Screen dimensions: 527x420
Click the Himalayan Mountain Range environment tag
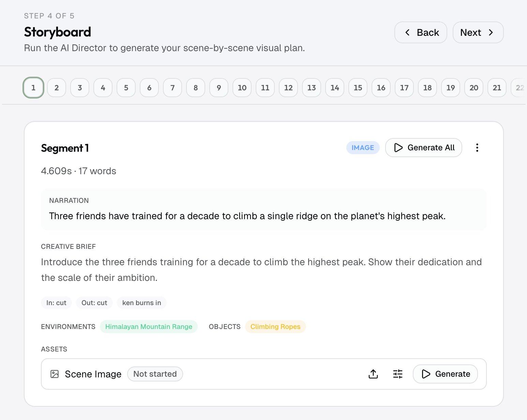(x=149, y=327)
